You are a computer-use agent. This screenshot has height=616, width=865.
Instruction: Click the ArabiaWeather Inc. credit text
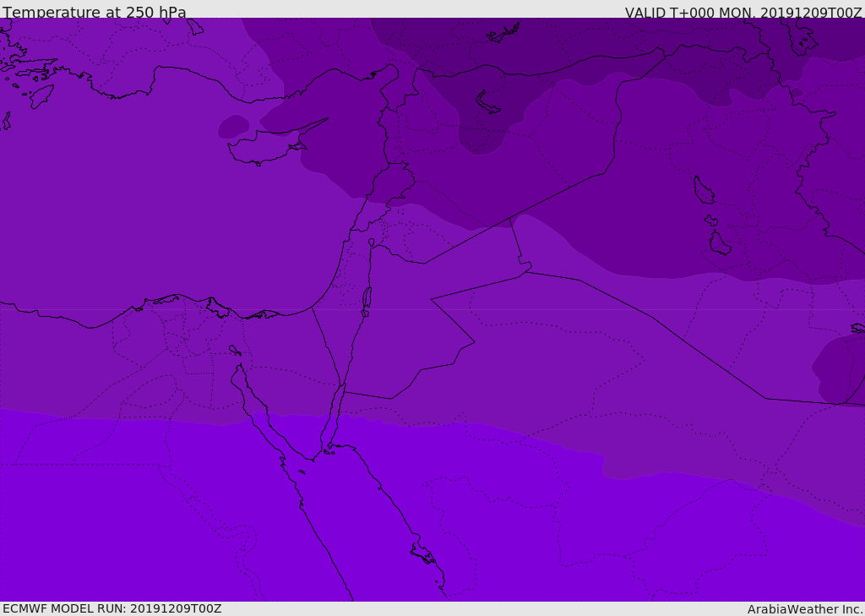[805, 609]
